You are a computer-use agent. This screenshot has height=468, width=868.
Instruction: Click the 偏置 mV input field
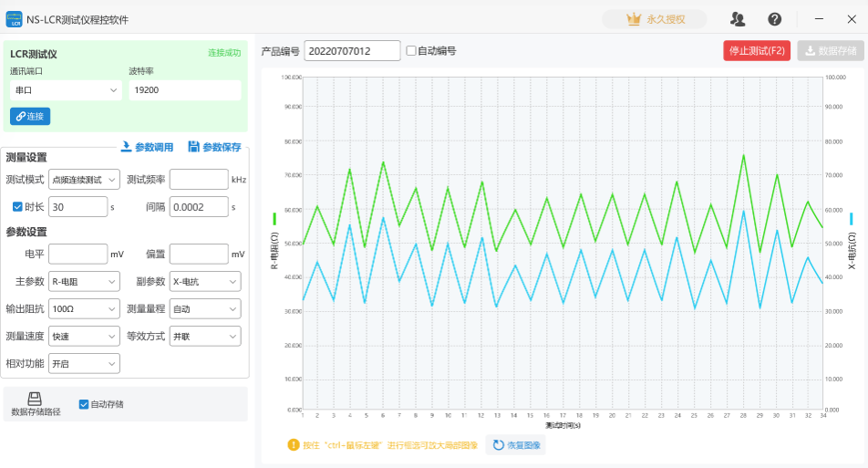[199, 255]
